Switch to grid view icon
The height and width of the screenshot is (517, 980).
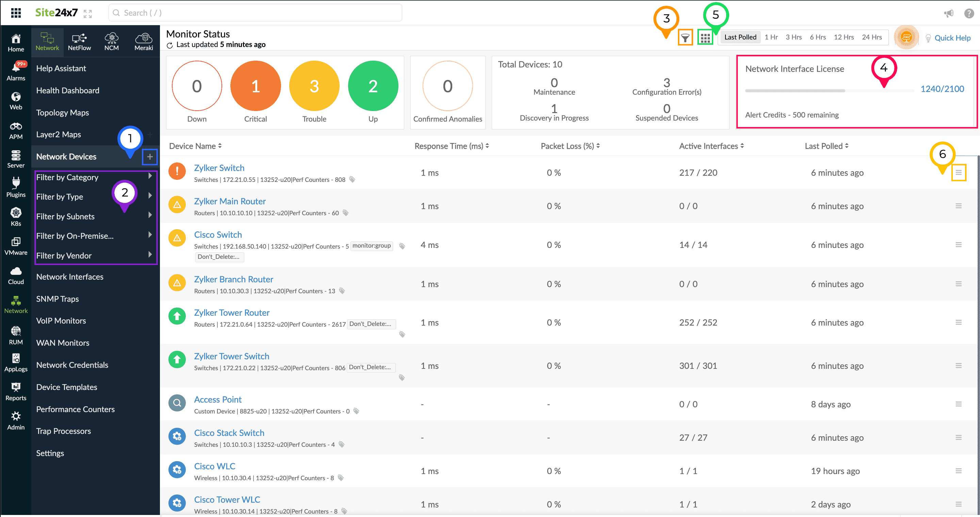tap(705, 38)
